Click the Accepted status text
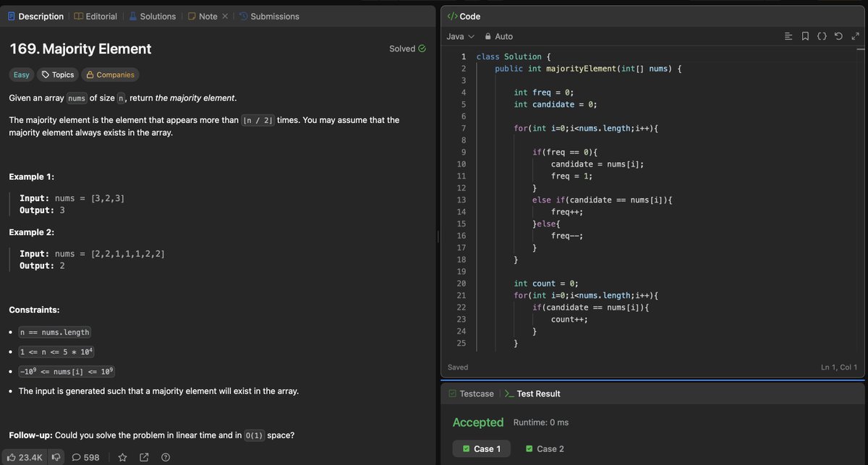The width and height of the screenshot is (868, 465). [x=477, y=422]
